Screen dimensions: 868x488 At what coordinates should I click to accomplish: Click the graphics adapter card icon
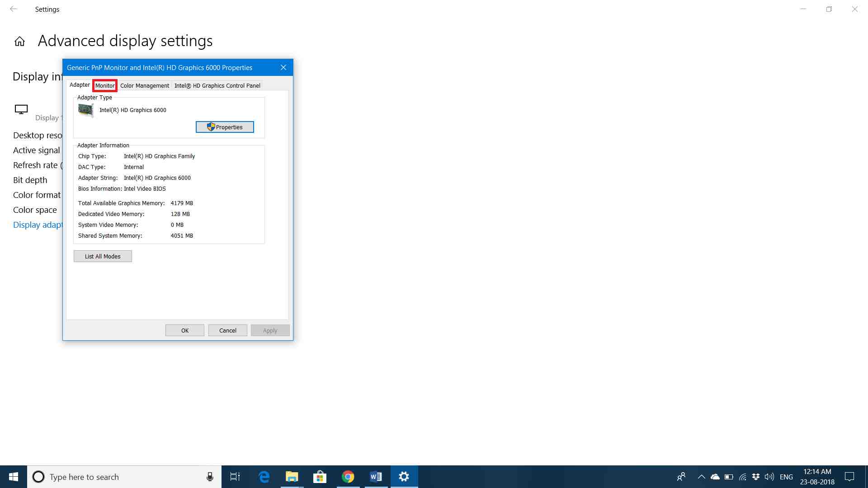click(x=86, y=110)
